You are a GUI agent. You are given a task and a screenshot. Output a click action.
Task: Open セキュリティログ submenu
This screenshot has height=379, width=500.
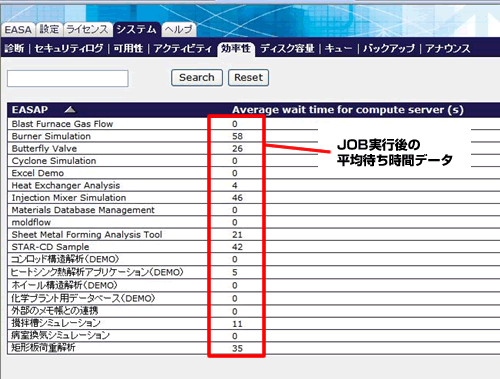click(x=69, y=49)
